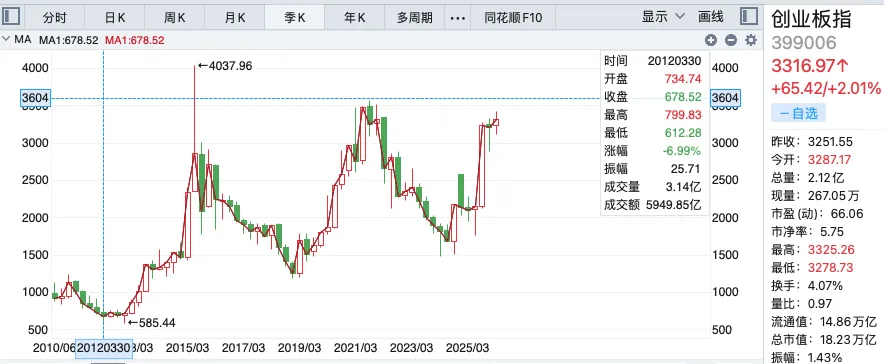The image size is (884, 364).
Task: Click the tooltip 成交额 5949.85亿 row
Action: [x=653, y=205]
